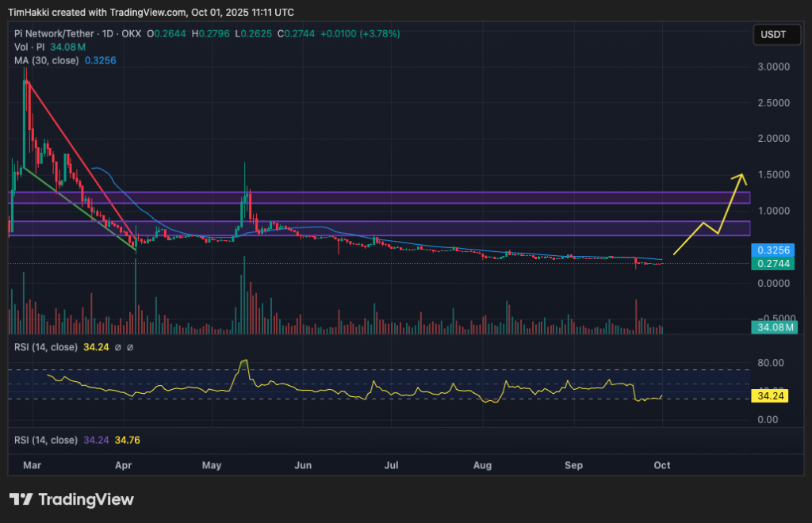812x523 pixels.
Task: Click the USDT currency button
Action: point(776,34)
